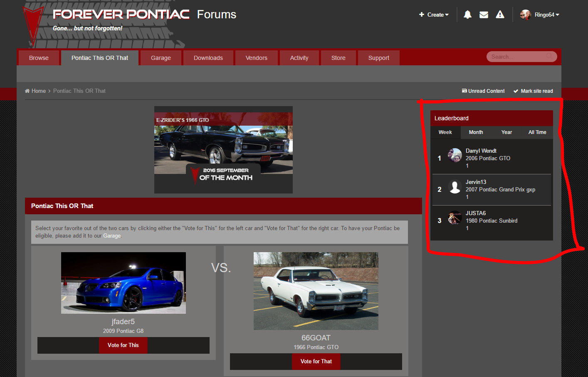Switch leaderboard to Week
Image resolution: width=588 pixels, height=377 pixels.
(x=445, y=132)
